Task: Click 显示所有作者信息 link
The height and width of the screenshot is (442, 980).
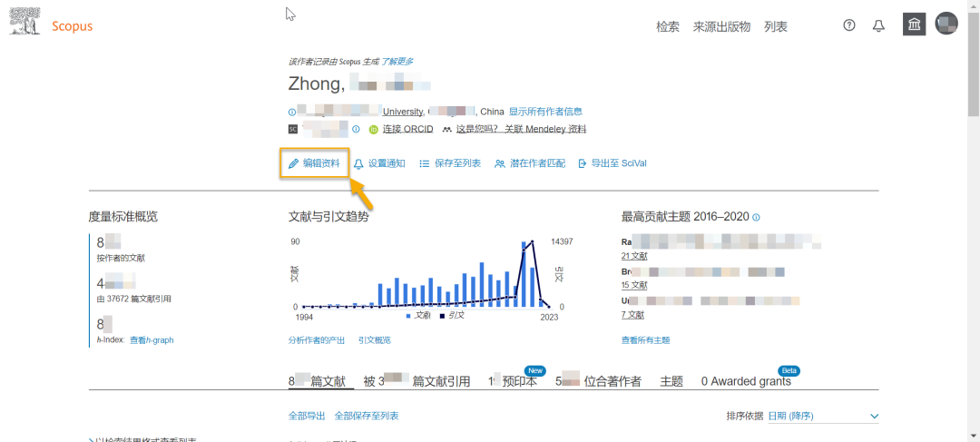Action: coord(545,112)
